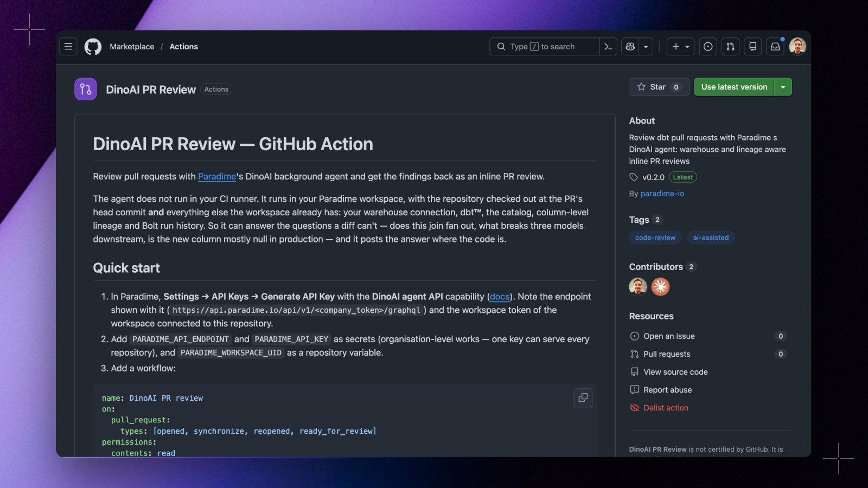This screenshot has height=488, width=868.
Task: Open notifications inbox icon
Action: click(x=775, y=47)
